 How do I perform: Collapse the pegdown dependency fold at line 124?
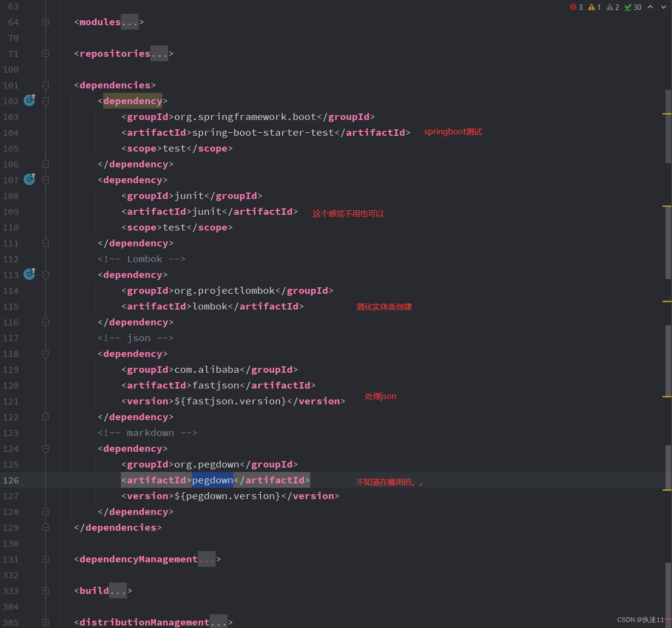click(x=45, y=448)
